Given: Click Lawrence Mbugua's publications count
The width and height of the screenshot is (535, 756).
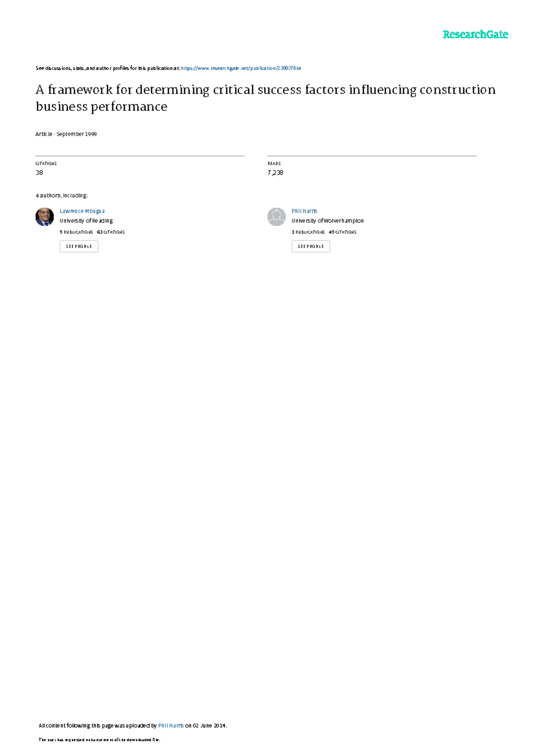Looking at the screenshot, I should tap(76, 232).
